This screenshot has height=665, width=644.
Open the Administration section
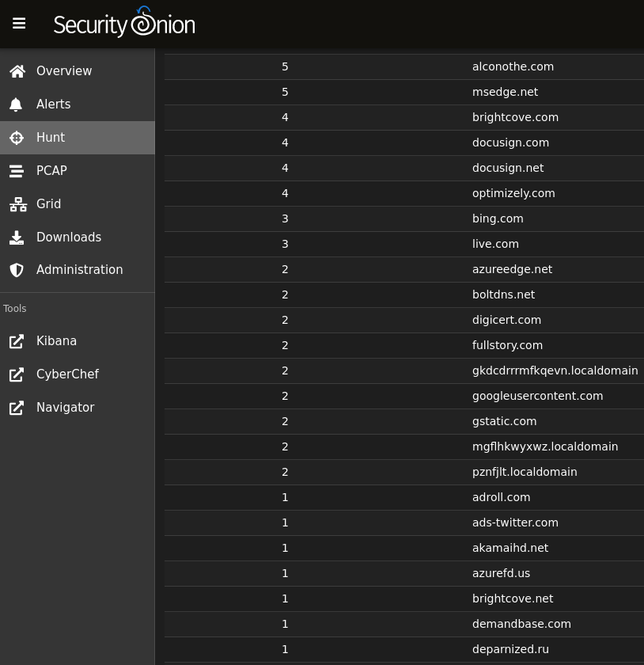(78, 270)
